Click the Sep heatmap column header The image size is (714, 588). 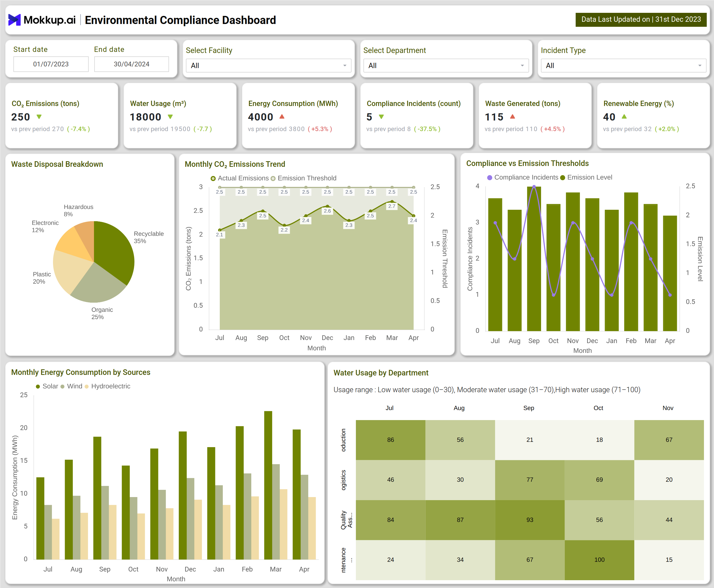click(529, 408)
